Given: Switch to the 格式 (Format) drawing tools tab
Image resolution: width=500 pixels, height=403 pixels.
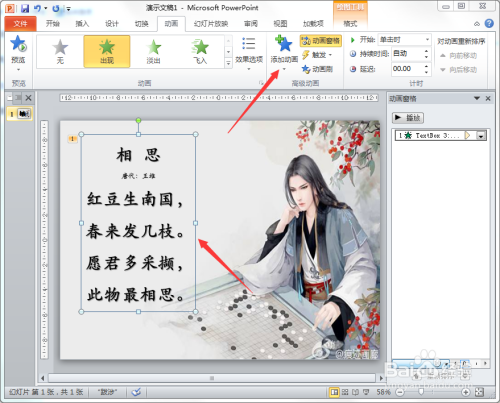Looking at the screenshot, I should coord(350,24).
